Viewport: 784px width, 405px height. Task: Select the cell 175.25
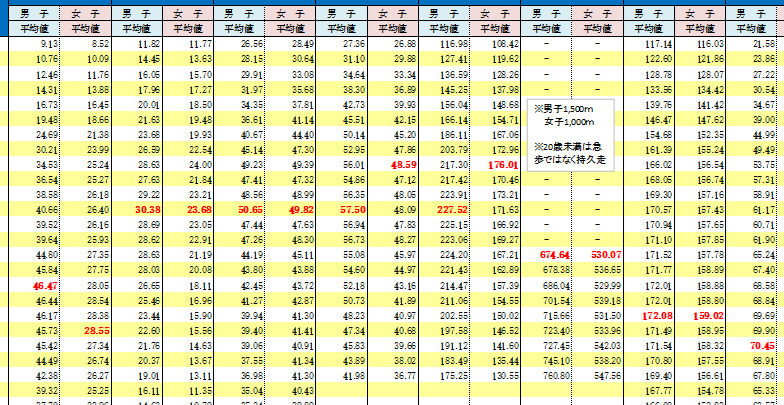click(454, 375)
